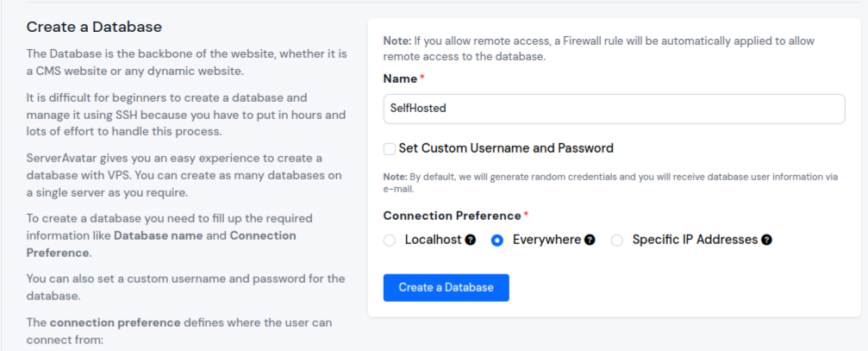Image resolution: width=868 pixels, height=351 pixels.
Task: Click the Name input field containing SelfHosted
Action: tap(614, 109)
